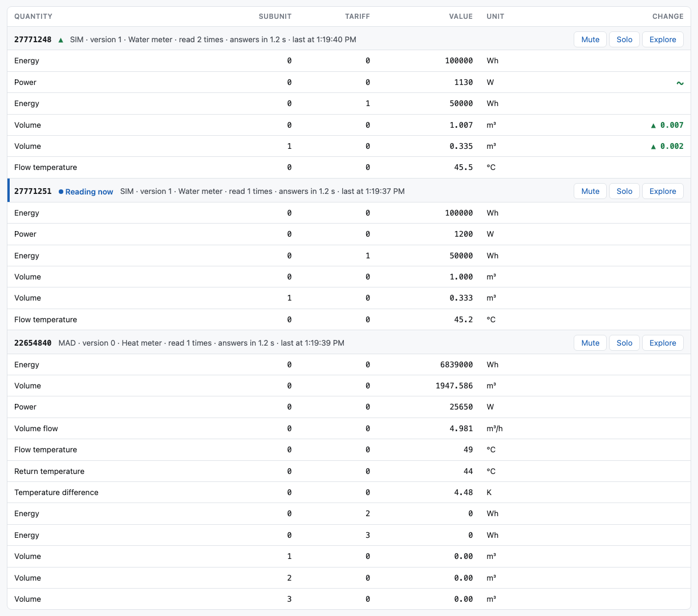
Task: Click Temperature difference value 4.48
Action: [x=464, y=492]
